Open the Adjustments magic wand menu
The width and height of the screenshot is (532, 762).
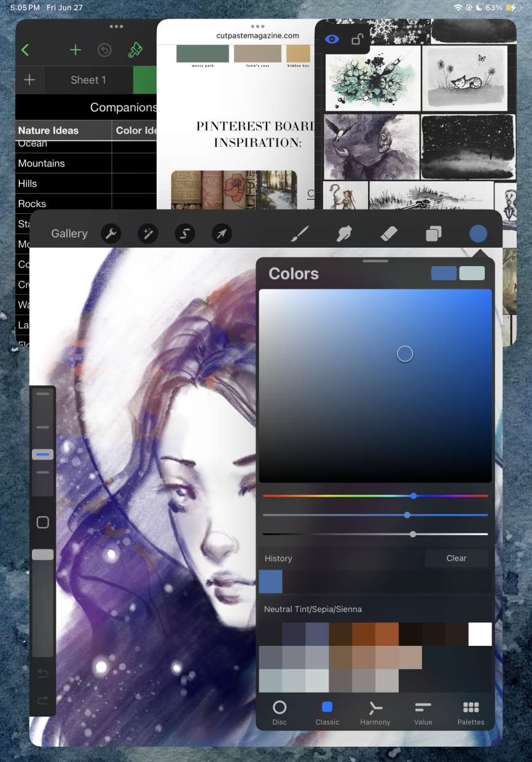tap(148, 234)
